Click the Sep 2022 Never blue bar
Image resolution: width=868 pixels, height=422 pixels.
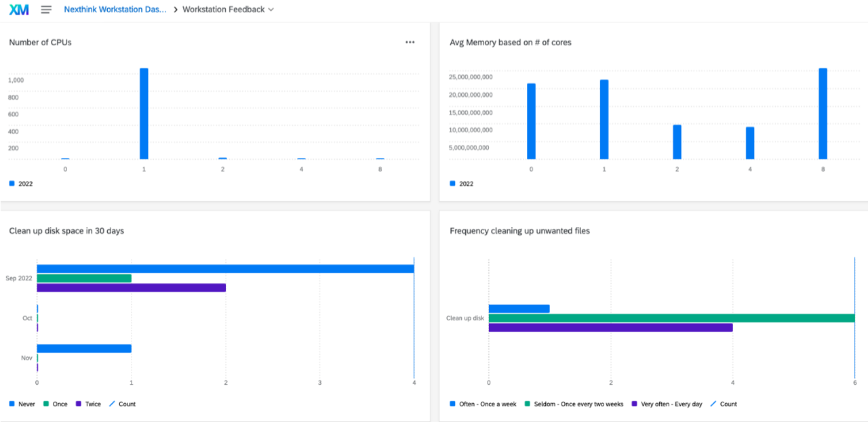click(x=225, y=269)
